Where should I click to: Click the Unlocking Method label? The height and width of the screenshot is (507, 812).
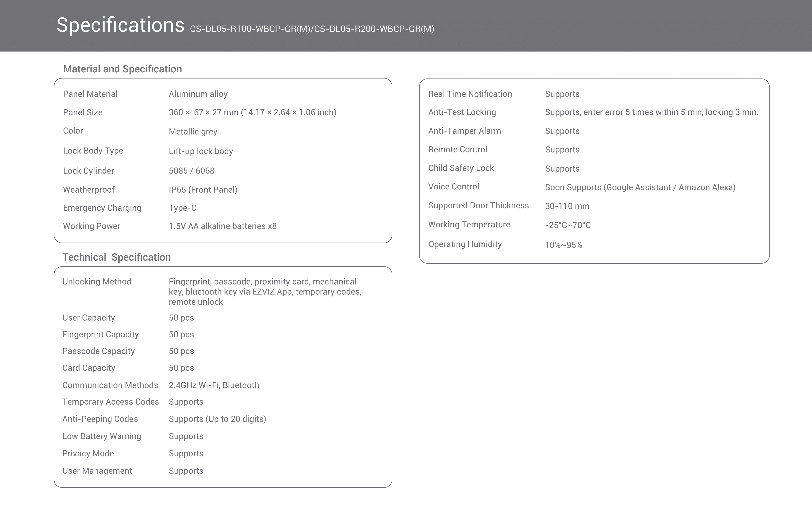click(97, 282)
